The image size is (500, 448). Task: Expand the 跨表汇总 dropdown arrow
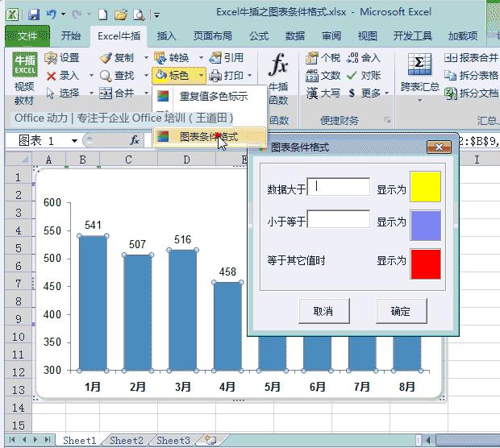[x=419, y=101]
